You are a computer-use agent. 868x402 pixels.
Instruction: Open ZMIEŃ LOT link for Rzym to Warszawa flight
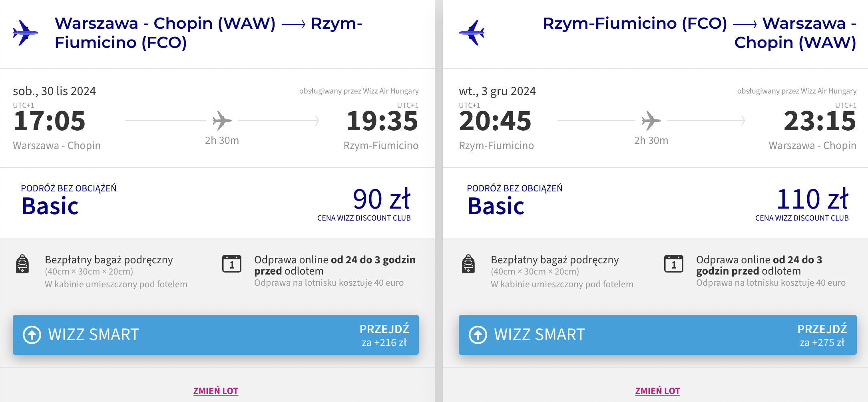coord(658,391)
